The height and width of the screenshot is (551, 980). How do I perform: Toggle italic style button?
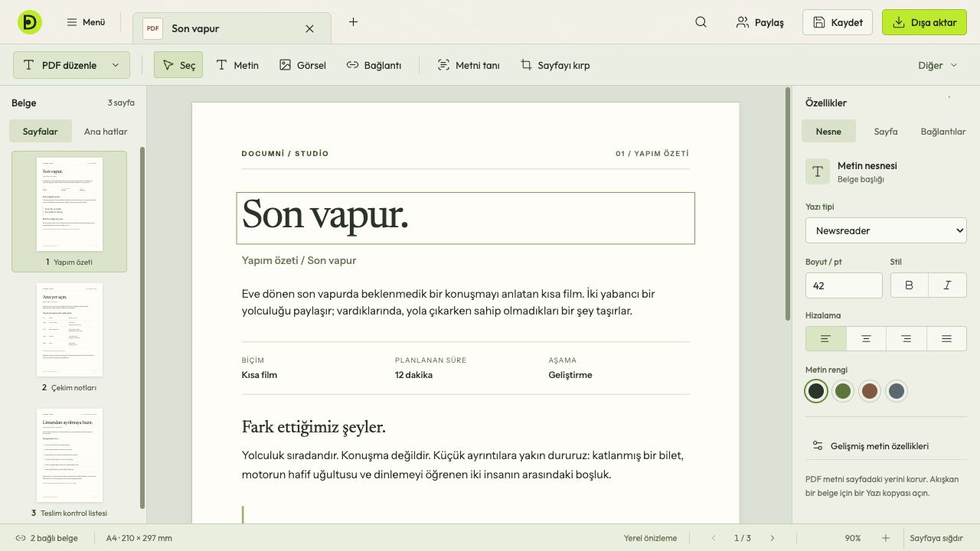coord(948,285)
